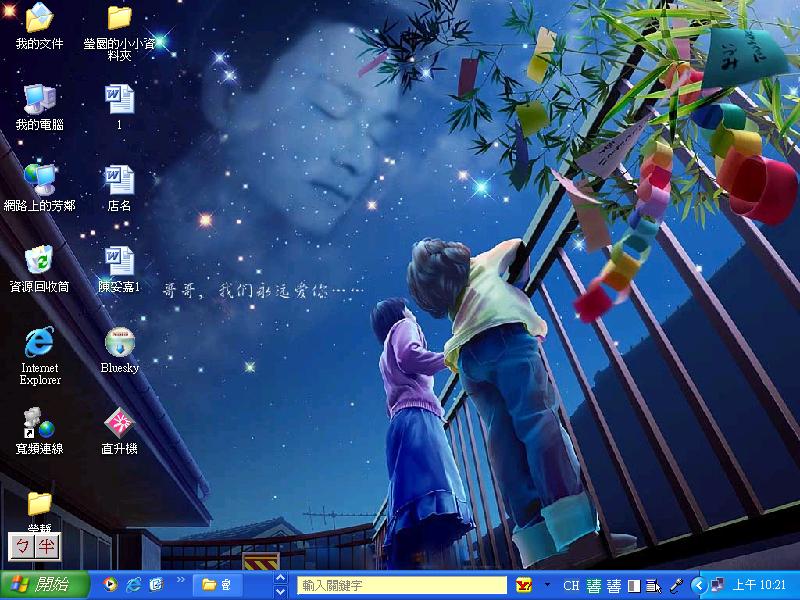Click the microphone icon on language bar
Image resolution: width=800 pixels, height=600 pixels.
(x=677, y=586)
